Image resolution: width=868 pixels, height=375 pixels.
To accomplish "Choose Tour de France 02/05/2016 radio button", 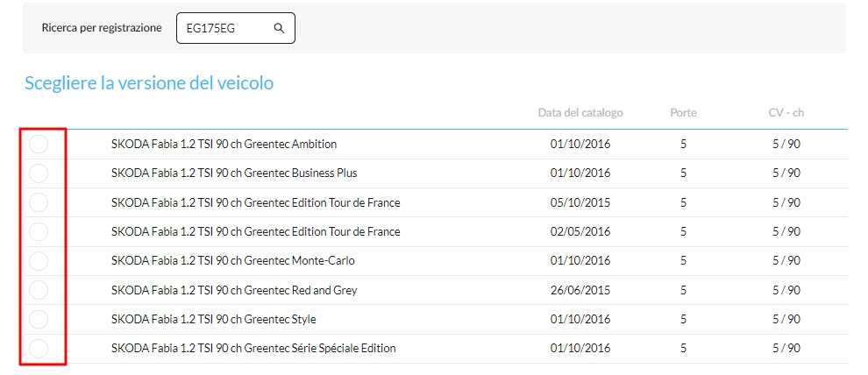I will 39,231.
